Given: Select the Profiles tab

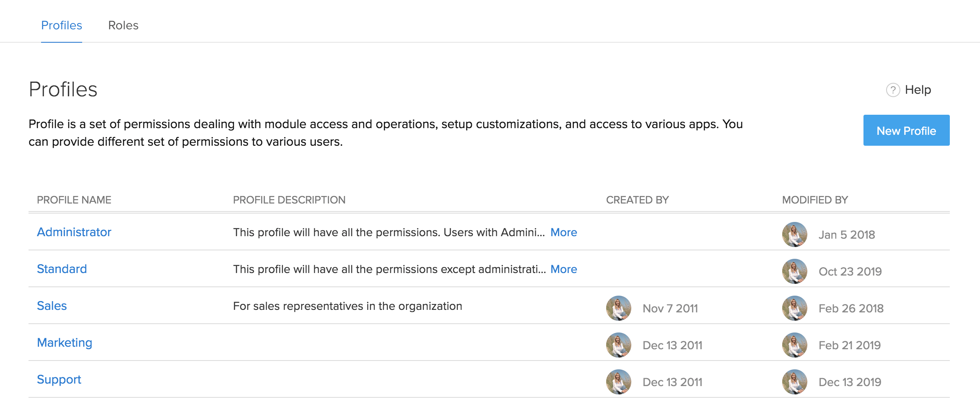Looking at the screenshot, I should 62,26.
